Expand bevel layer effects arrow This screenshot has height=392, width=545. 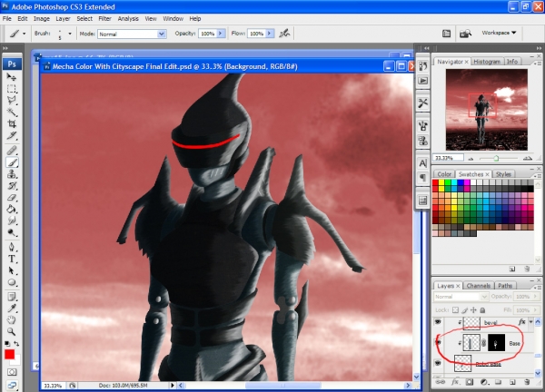[x=530, y=322]
